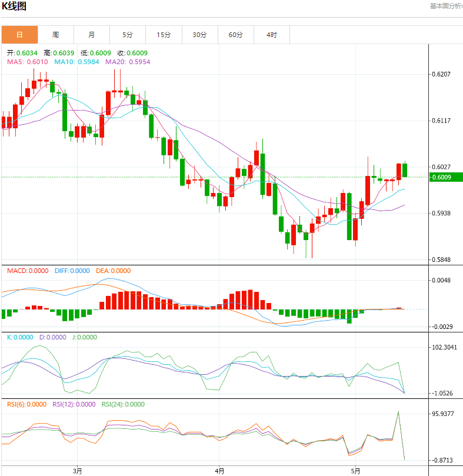Click the RSI(24) indicator label
The width and height of the screenshot is (463, 476).
(x=124, y=404)
